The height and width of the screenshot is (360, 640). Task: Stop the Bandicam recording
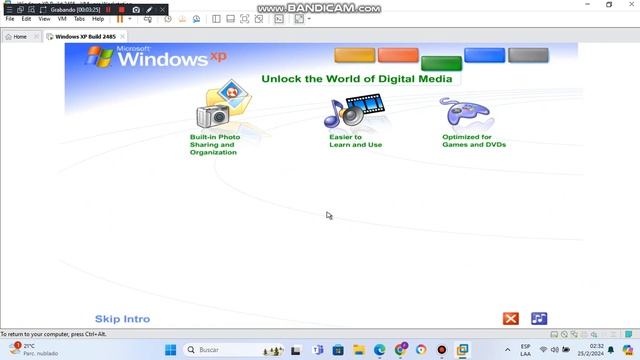point(122,9)
